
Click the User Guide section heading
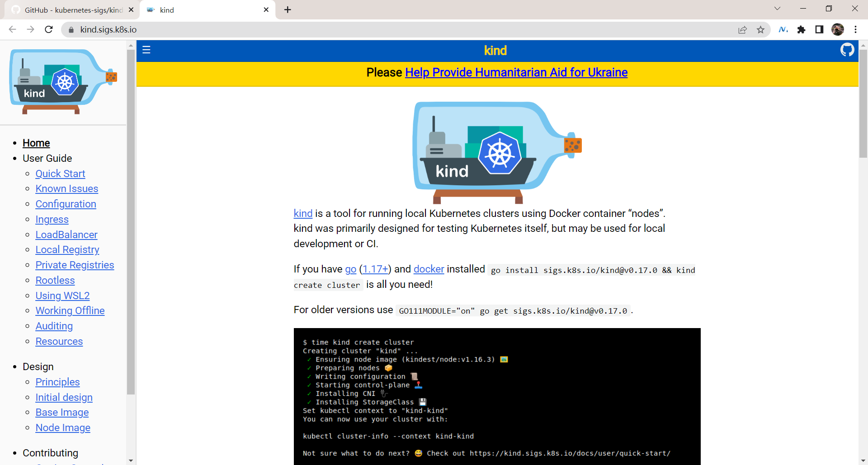47,159
